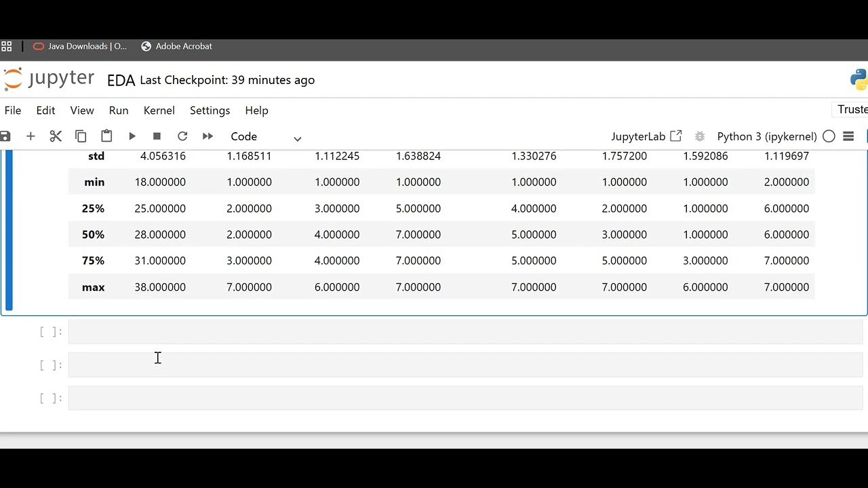Viewport: 868px width, 488px height.
Task: Cut selected cell with scissors icon
Action: click(56, 136)
